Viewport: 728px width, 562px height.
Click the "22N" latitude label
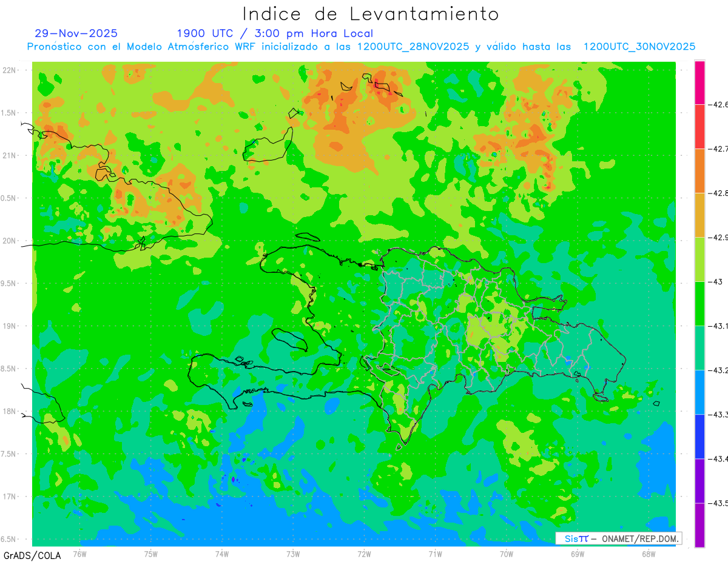click(9, 70)
